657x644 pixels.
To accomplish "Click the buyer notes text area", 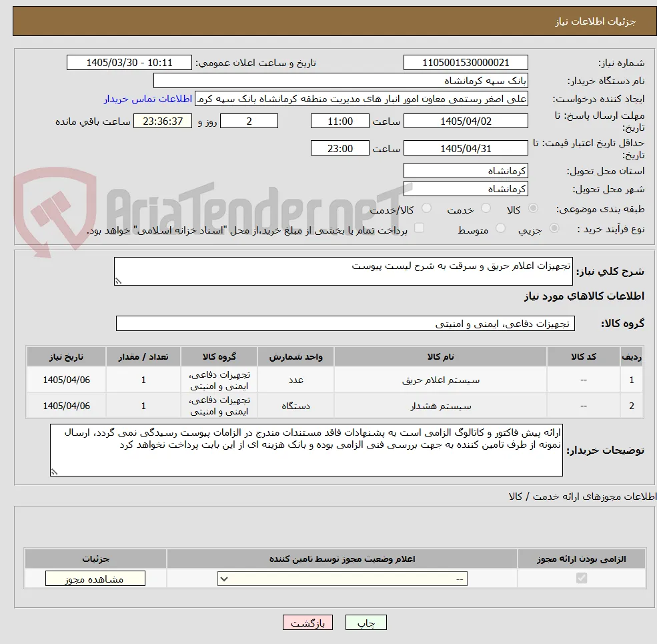I will [306, 450].
